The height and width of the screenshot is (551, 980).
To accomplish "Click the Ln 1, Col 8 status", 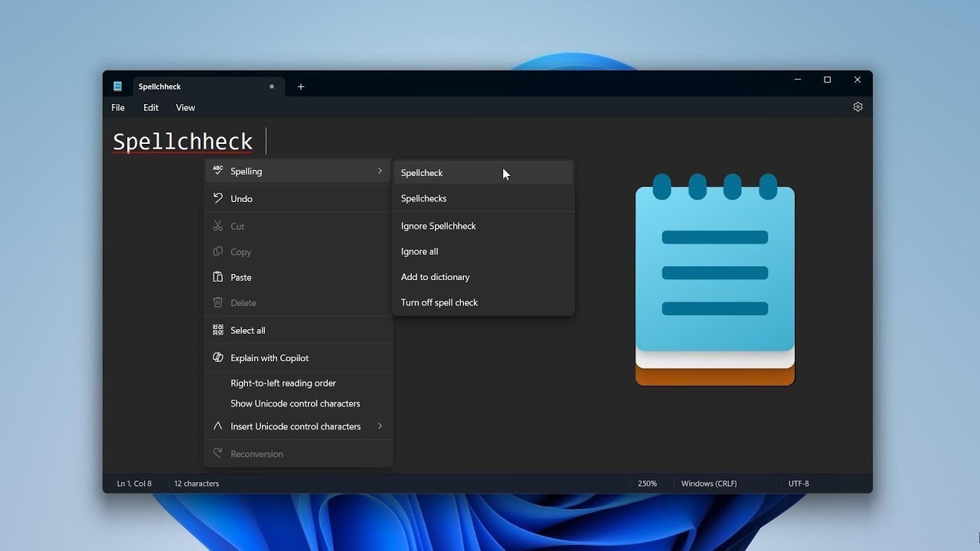I will pos(134,484).
